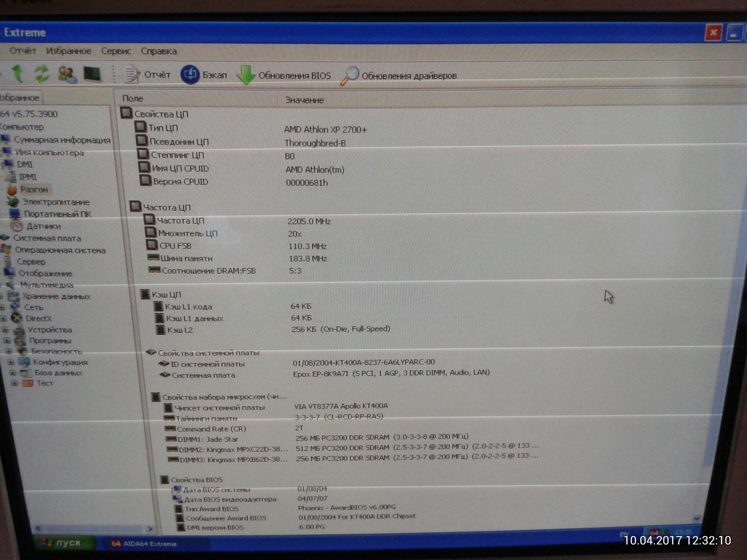Click the memory icon next to Шина памяти
Viewport: 747px width, 560px height.
click(153, 258)
